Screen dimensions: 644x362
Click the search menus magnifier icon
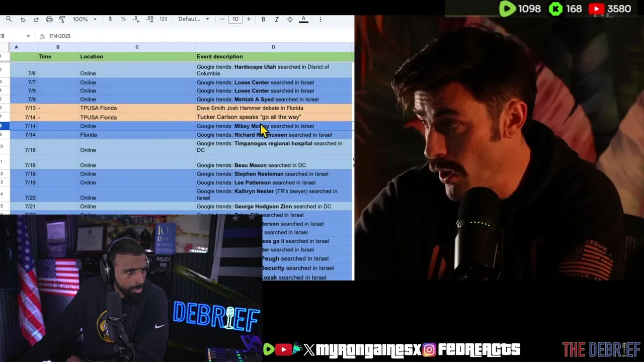(x=9, y=19)
